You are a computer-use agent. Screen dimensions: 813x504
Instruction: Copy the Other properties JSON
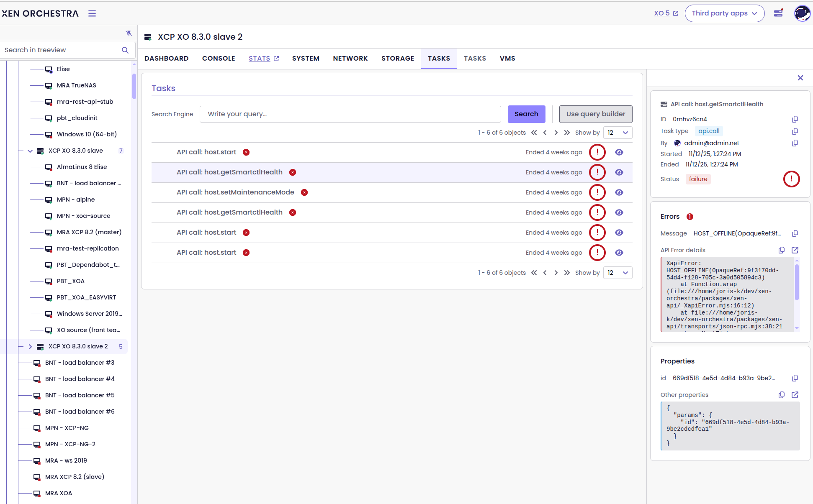(x=782, y=395)
